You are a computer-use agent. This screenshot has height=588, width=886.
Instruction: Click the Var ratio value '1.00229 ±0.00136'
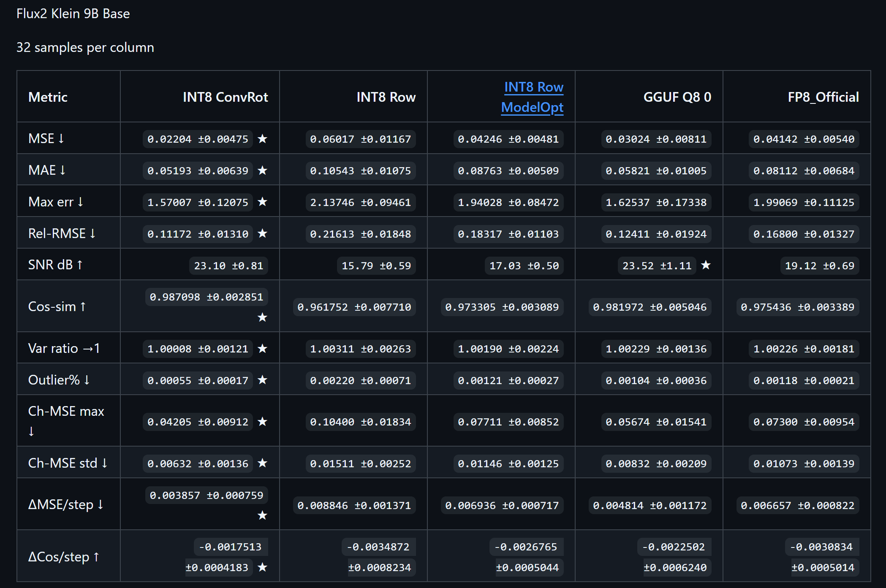(x=656, y=349)
